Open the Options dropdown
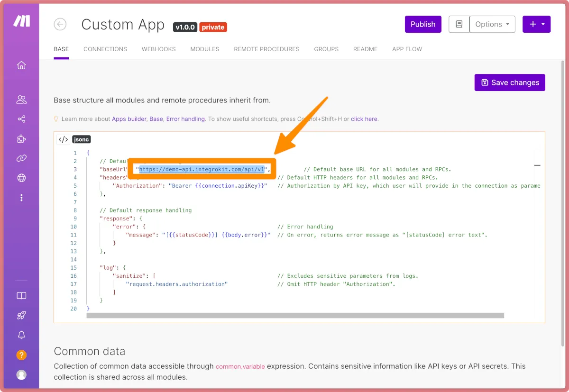This screenshot has height=392, width=569. 492,24
